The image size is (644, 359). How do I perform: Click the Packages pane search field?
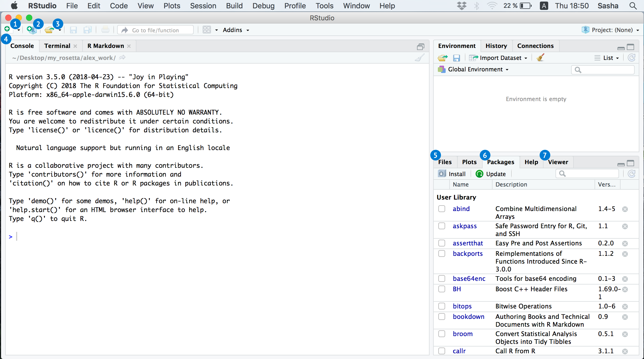(x=587, y=174)
